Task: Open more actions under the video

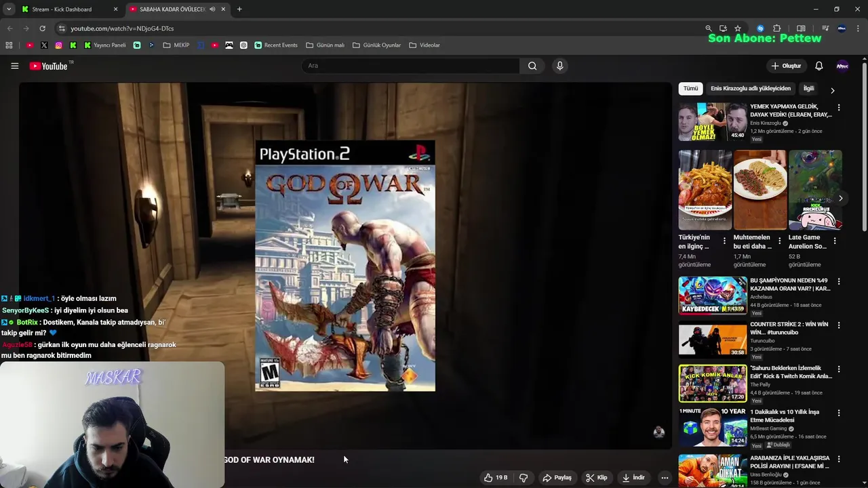Action: [x=665, y=478]
